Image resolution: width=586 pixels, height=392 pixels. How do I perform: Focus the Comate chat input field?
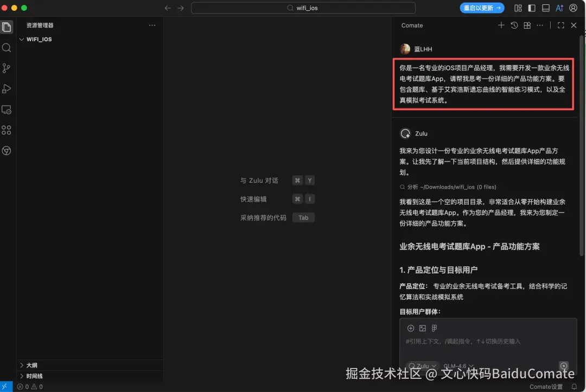click(x=488, y=341)
